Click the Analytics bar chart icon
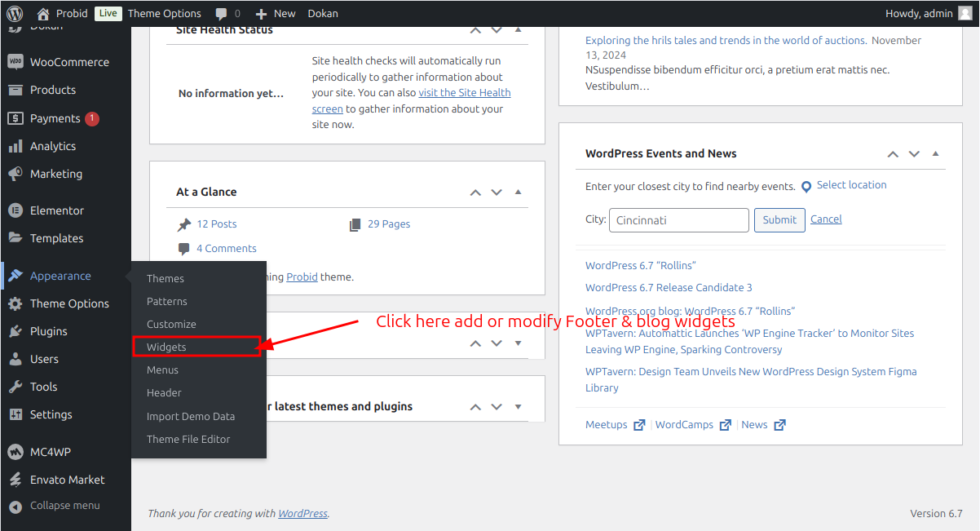 coord(15,146)
